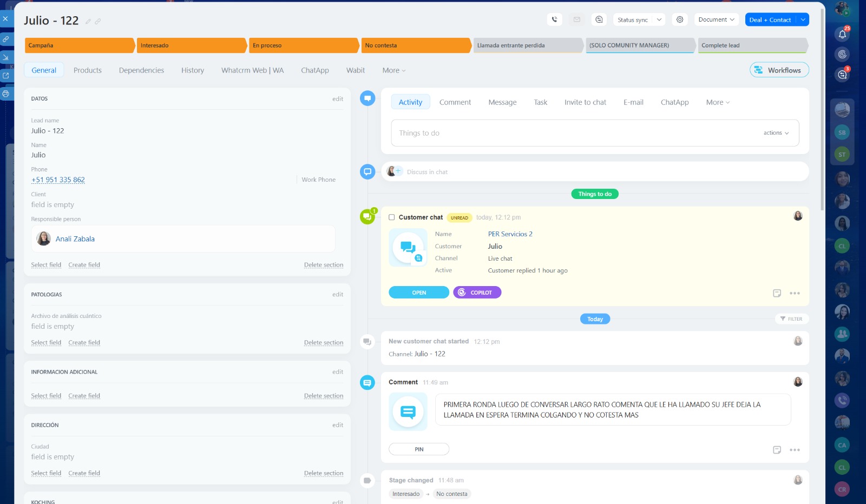Screen dimensions: 866x504
Task: Select the Llamada entrante perdida stage
Action: tap(527, 45)
